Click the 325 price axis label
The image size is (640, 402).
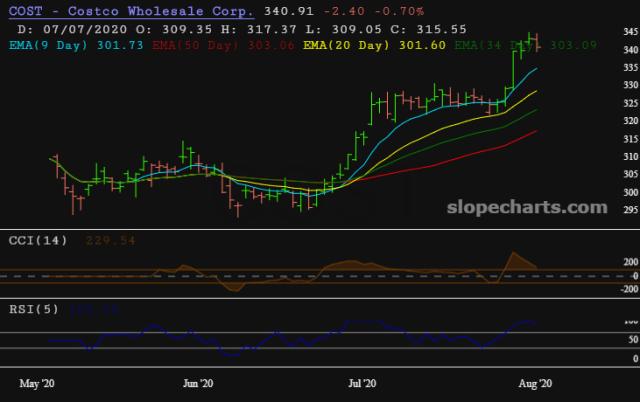[x=631, y=103]
